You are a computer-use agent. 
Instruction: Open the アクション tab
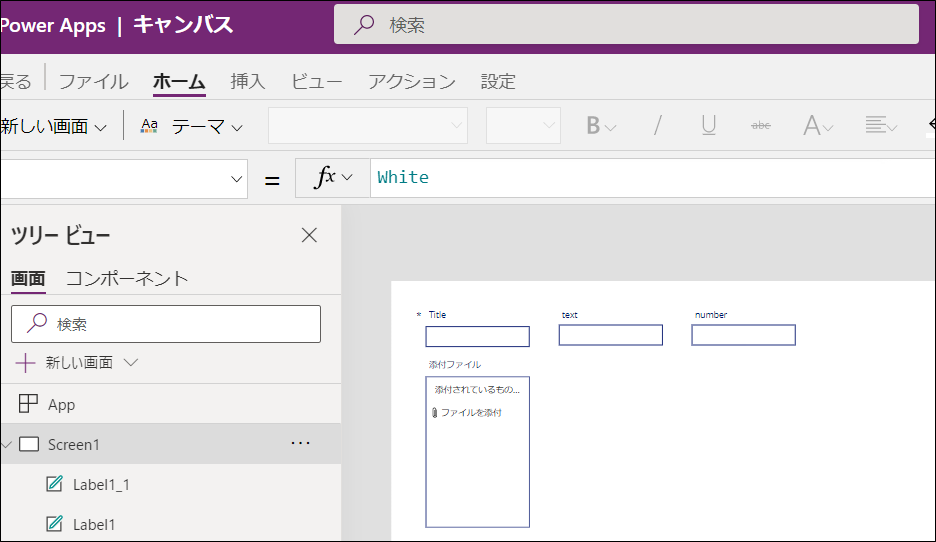coord(412,81)
